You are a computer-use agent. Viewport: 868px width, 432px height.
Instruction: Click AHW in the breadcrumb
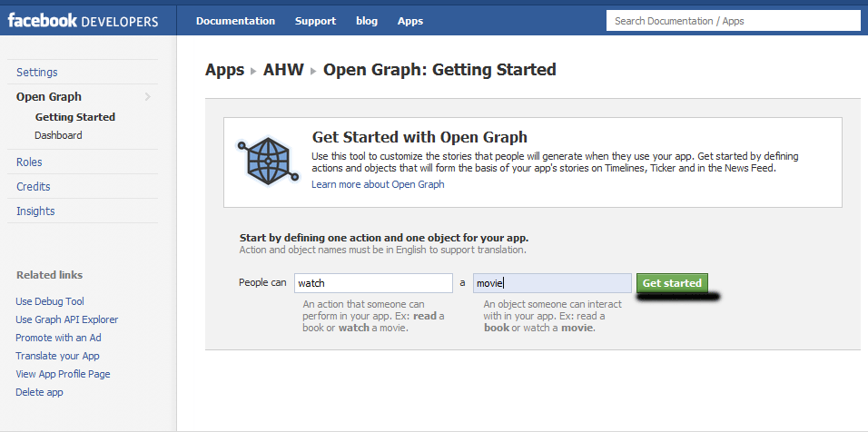(283, 70)
